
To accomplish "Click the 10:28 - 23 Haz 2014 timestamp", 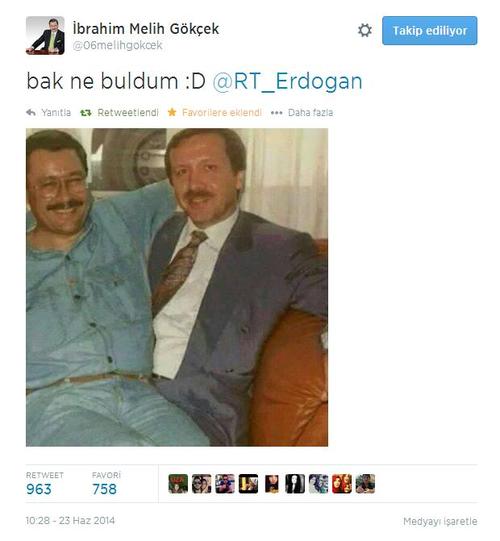I will point(70,520).
